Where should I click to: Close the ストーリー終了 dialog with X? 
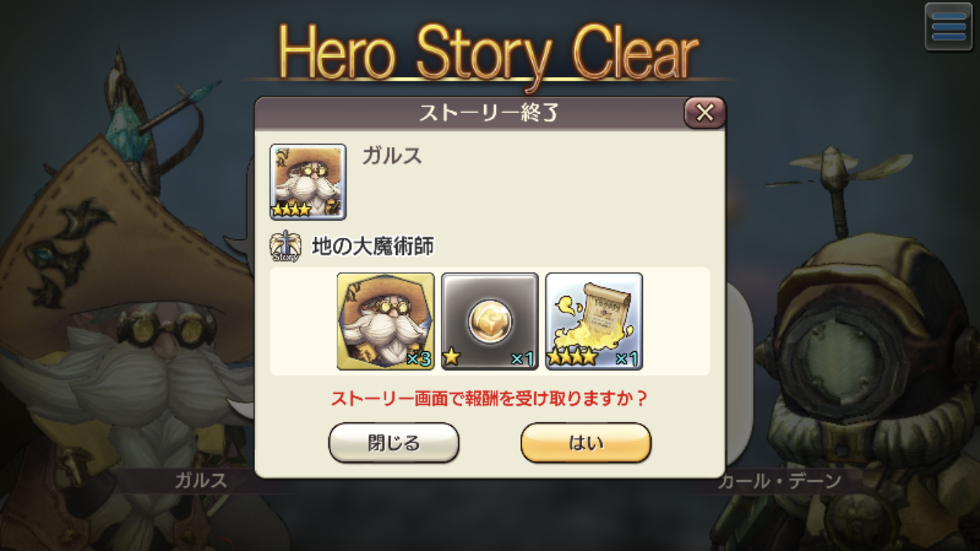click(705, 112)
